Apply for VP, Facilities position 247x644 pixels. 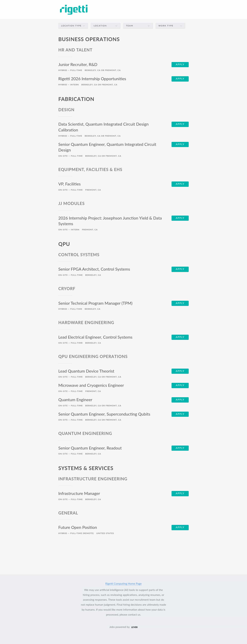180,184
